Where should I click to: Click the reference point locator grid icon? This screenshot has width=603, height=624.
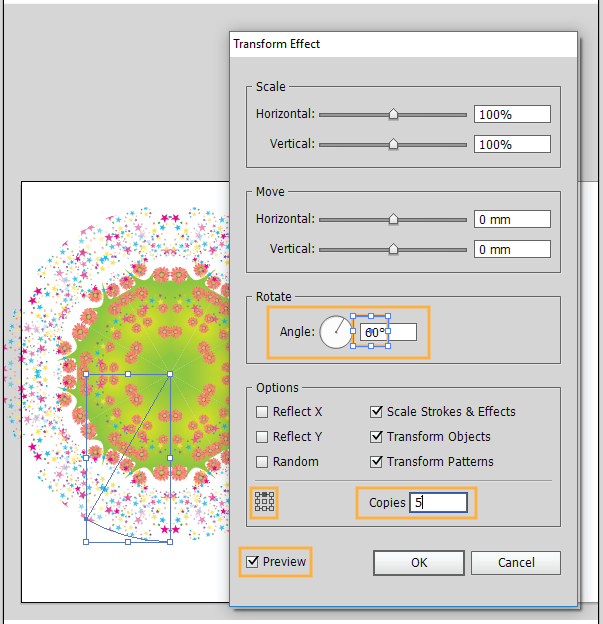pyautogui.click(x=264, y=501)
